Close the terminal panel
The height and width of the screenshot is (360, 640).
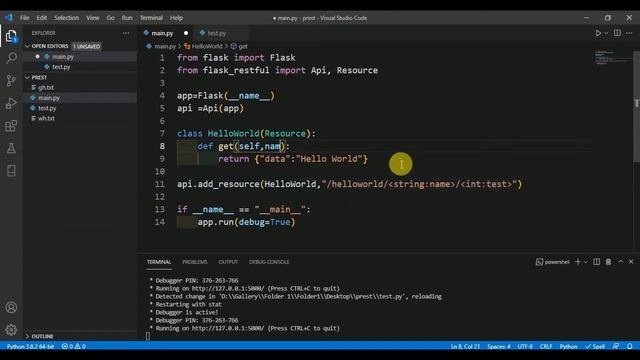pos(631,262)
